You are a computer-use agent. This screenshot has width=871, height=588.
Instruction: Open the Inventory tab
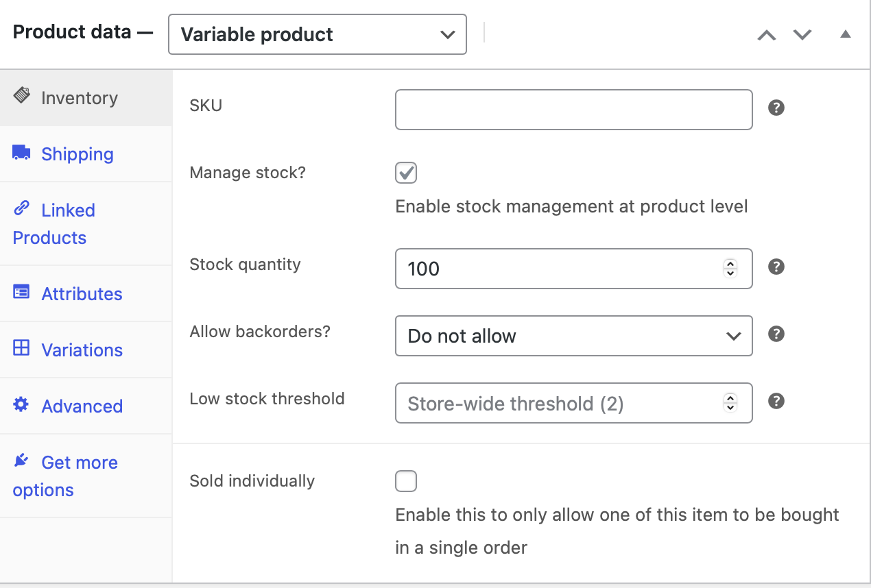coord(86,98)
